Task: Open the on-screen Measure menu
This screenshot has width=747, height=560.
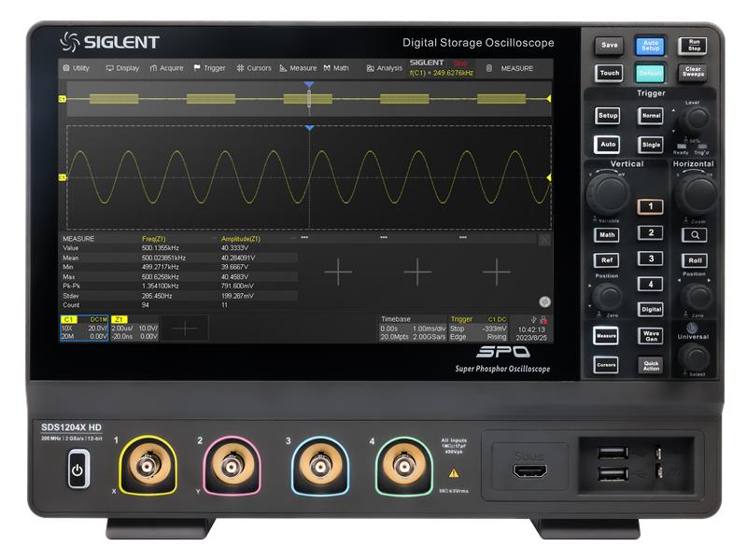Action: click(298, 68)
